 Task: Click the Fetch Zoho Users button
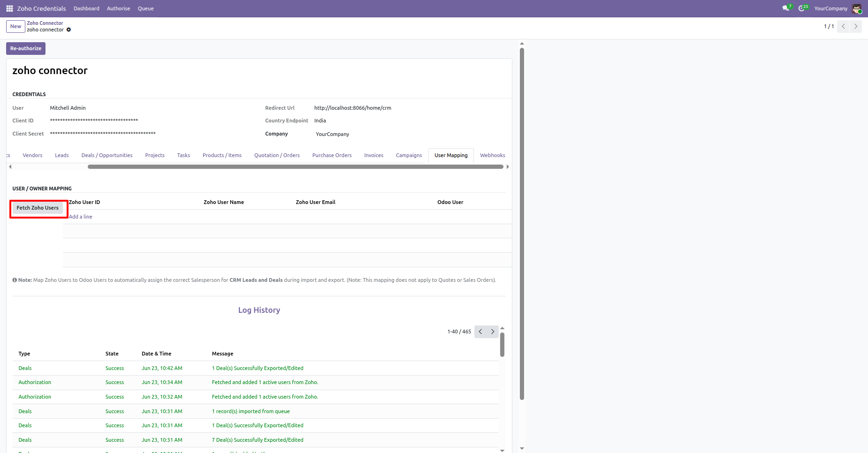pyautogui.click(x=38, y=208)
